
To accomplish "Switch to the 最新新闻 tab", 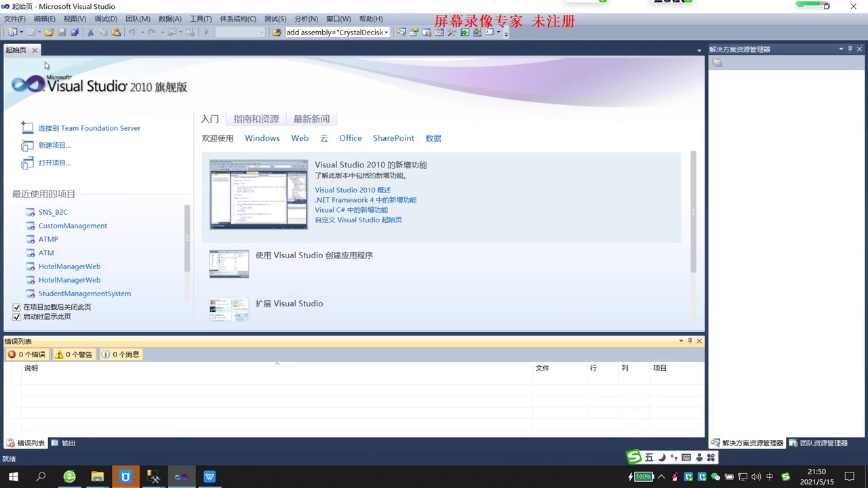I will click(x=311, y=119).
